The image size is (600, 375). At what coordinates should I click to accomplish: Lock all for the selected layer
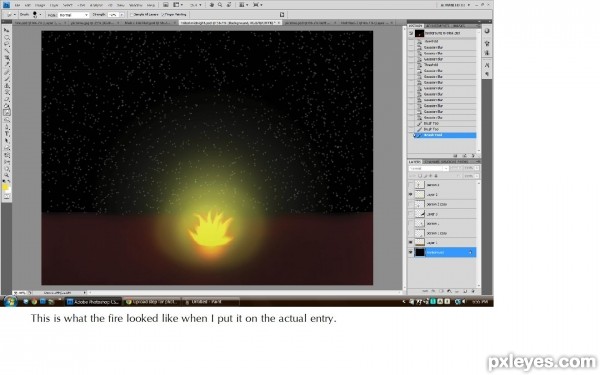coord(436,176)
